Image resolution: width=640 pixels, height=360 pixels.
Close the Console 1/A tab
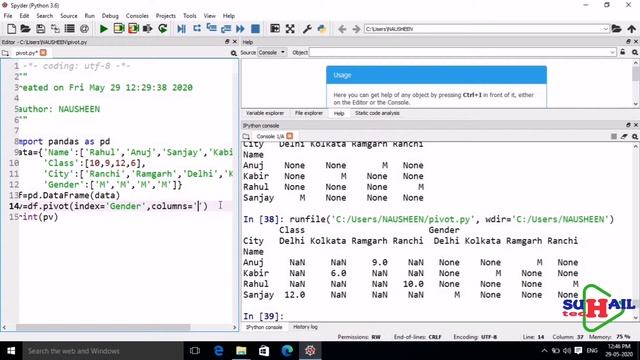coord(290,136)
